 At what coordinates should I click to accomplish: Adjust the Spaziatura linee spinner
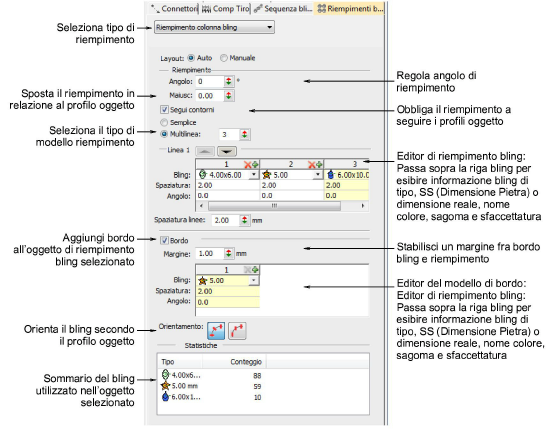point(244,220)
